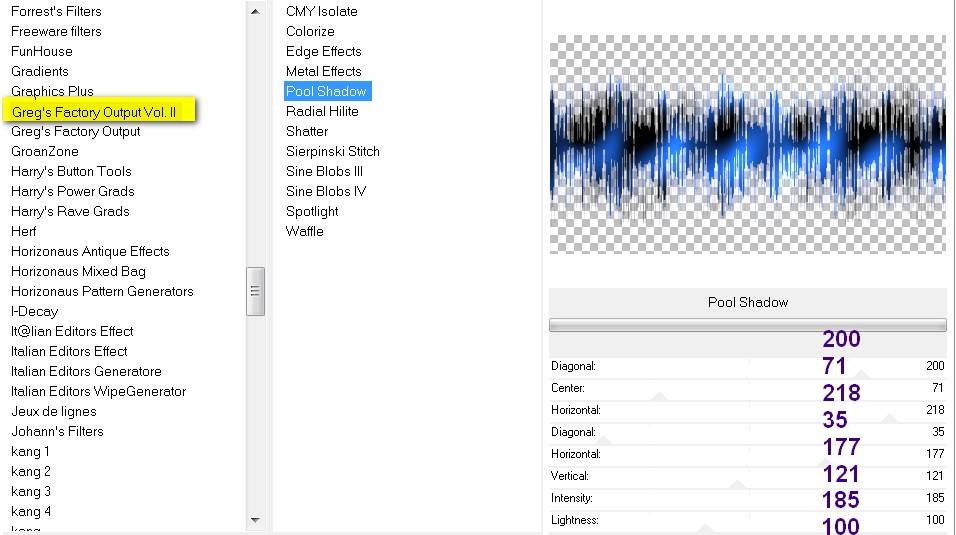Select Horizonaus Pattern Generators category
Image resolution: width=956 pixels, height=535 pixels.
pyautogui.click(x=102, y=292)
